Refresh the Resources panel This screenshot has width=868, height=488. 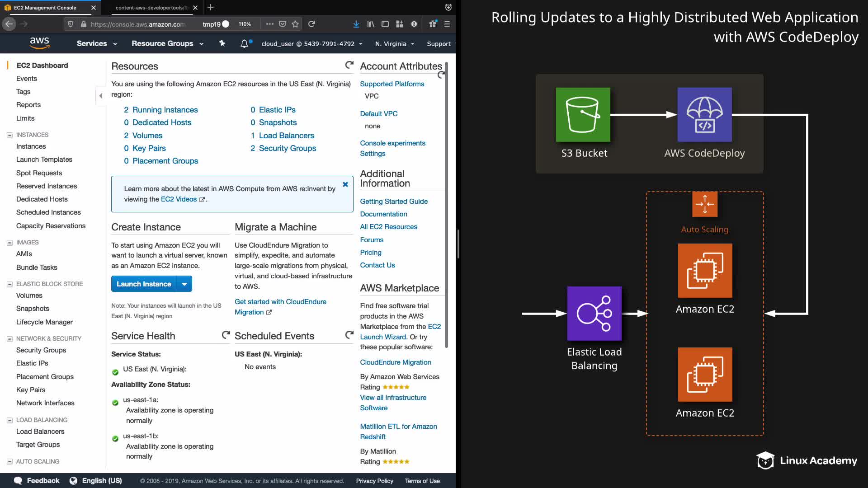349,66
